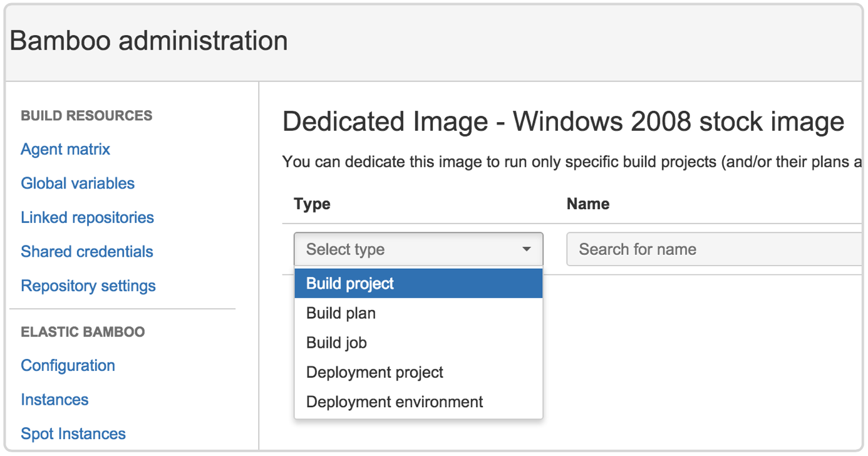Click the Name column header
The width and height of the screenshot is (868, 456).
coord(588,204)
